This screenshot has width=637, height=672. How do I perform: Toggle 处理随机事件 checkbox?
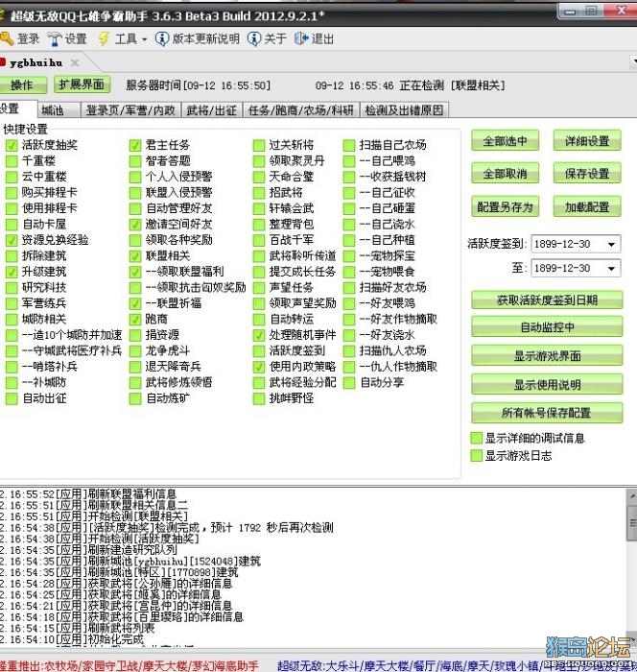click(x=259, y=335)
